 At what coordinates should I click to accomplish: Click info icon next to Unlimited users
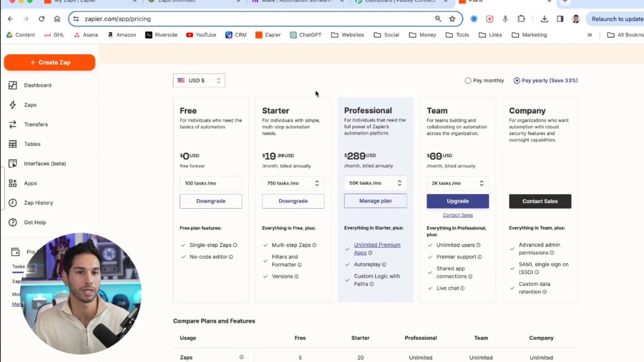point(478,246)
